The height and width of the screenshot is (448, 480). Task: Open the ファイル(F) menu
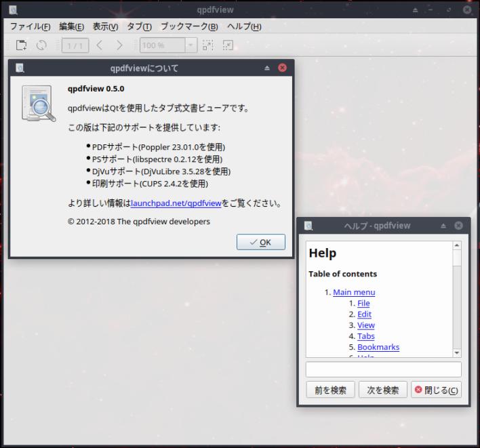coord(30,26)
